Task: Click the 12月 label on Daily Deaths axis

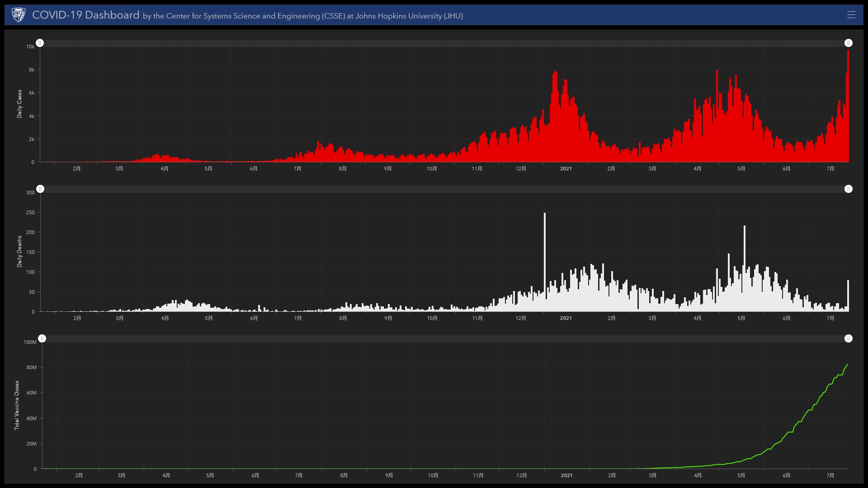Action: [521, 318]
